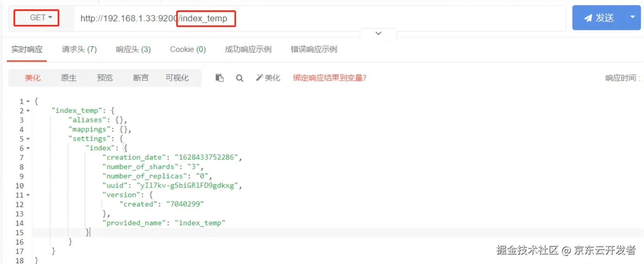Open the 错误响应示例 tab
This screenshot has height=264, width=644.
pyautogui.click(x=313, y=50)
